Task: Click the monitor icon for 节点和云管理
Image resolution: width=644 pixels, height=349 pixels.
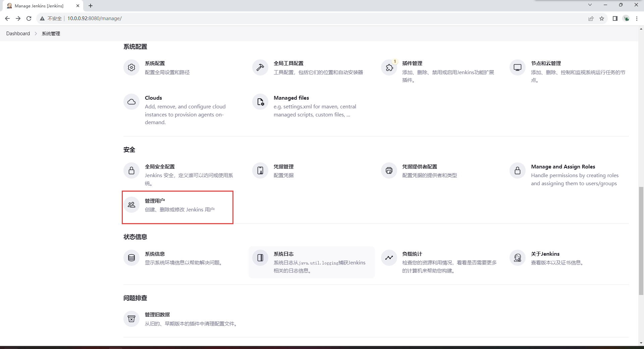Action: 518,67
